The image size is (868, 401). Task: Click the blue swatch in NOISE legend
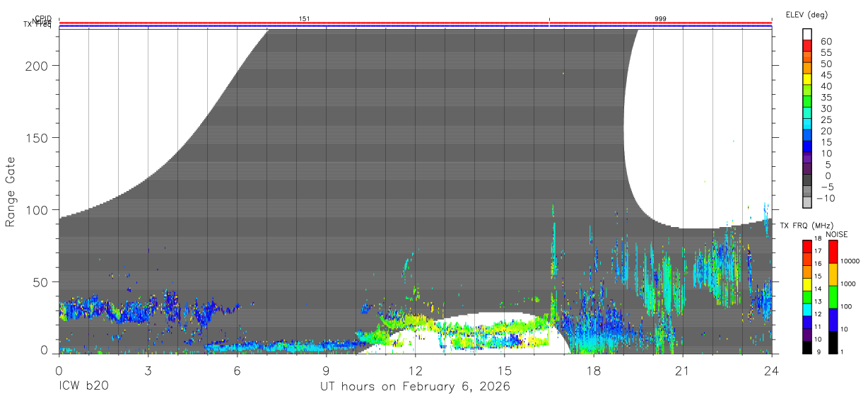[833, 318]
